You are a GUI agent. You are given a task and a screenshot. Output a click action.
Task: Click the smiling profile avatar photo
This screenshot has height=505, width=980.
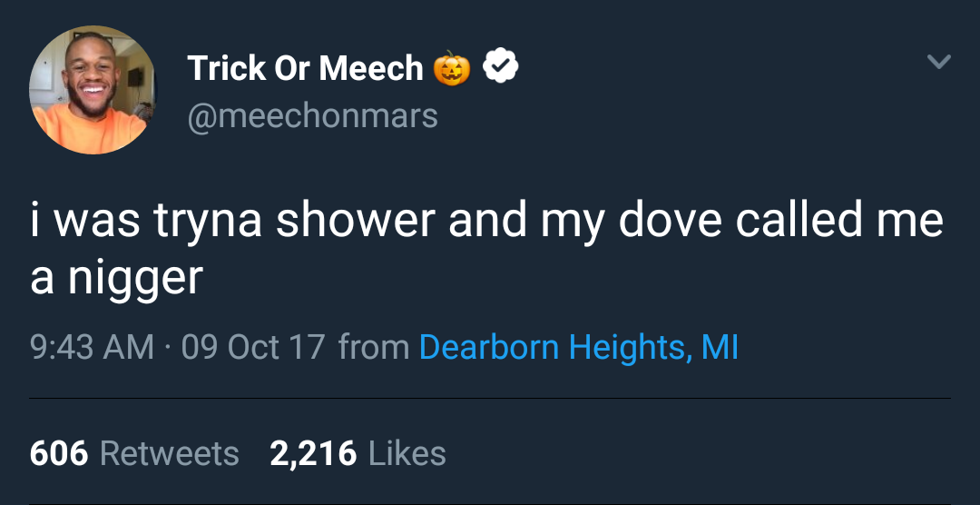point(91,90)
